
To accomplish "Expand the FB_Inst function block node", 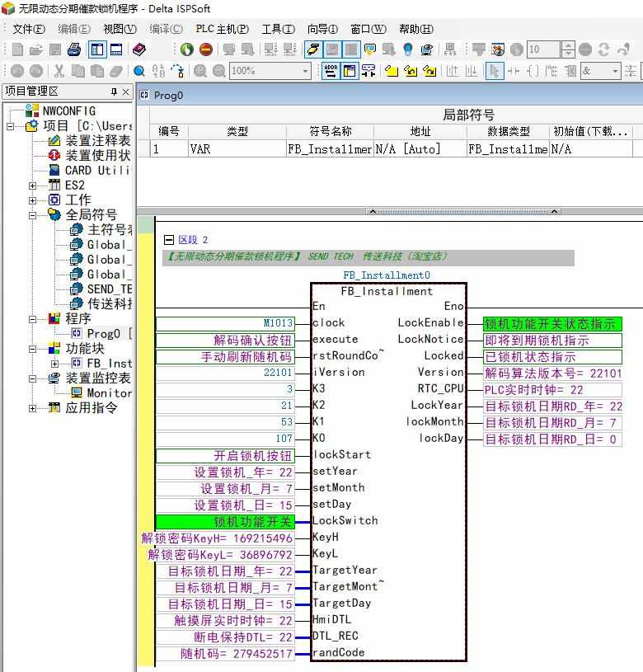I will [55, 364].
